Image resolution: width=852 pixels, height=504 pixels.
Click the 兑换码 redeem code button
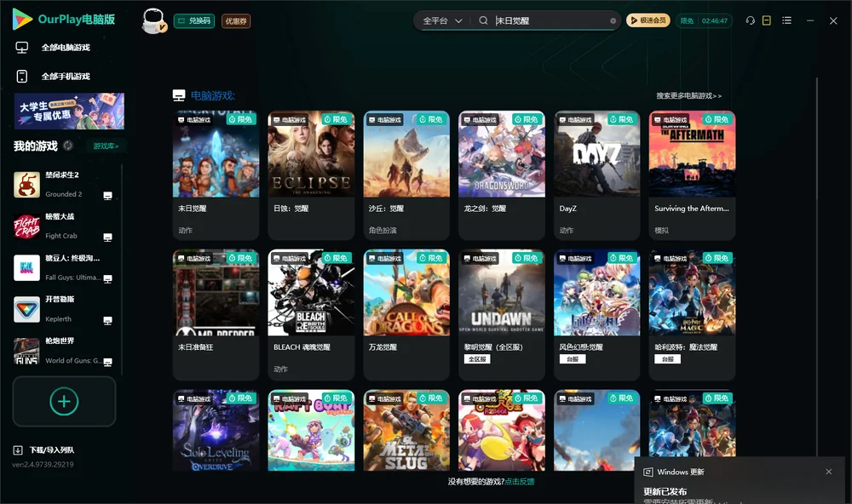click(x=194, y=20)
